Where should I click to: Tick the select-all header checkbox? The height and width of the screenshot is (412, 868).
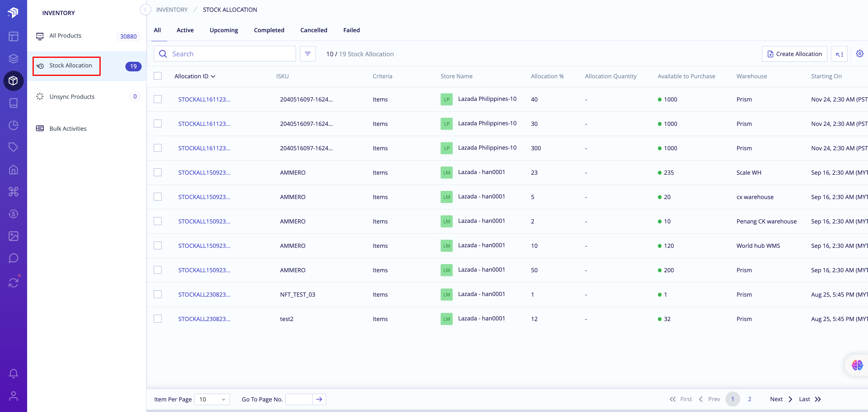[x=158, y=76]
